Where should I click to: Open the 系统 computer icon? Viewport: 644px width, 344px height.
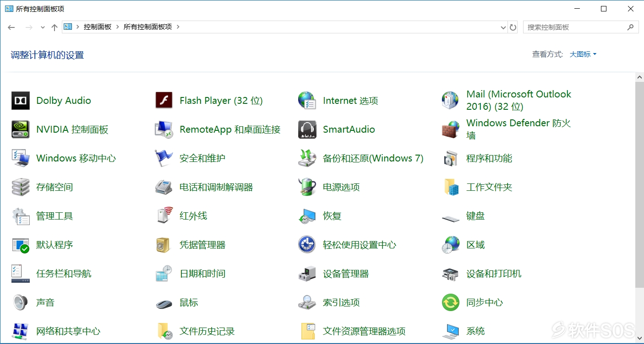[450, 331]
